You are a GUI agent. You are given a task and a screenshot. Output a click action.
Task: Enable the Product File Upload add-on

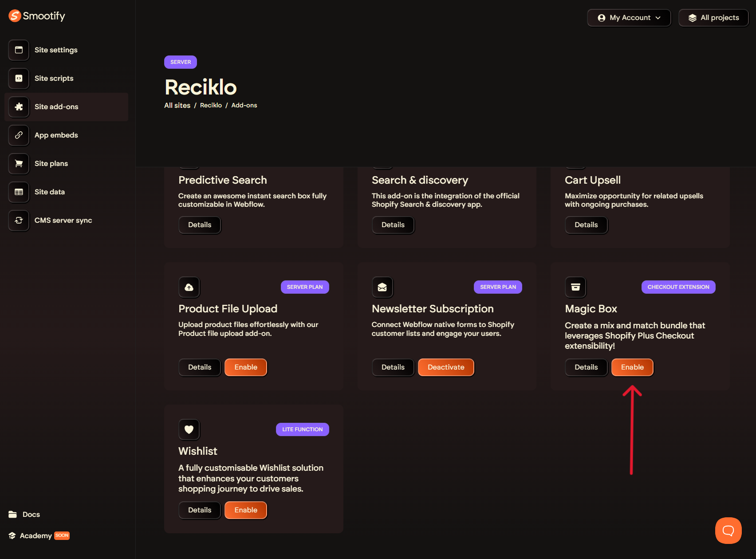click(x=246, y=367)
